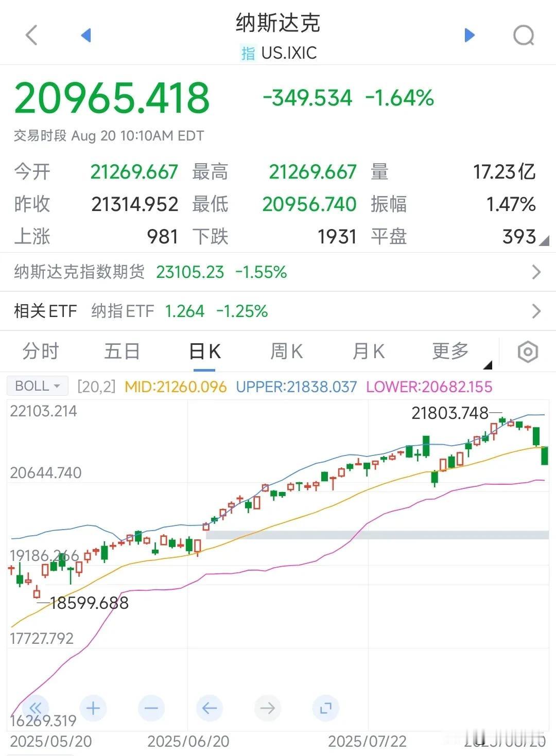Switch to previous stock with left blue triangle
556x756 pixels.
(86, 35)
